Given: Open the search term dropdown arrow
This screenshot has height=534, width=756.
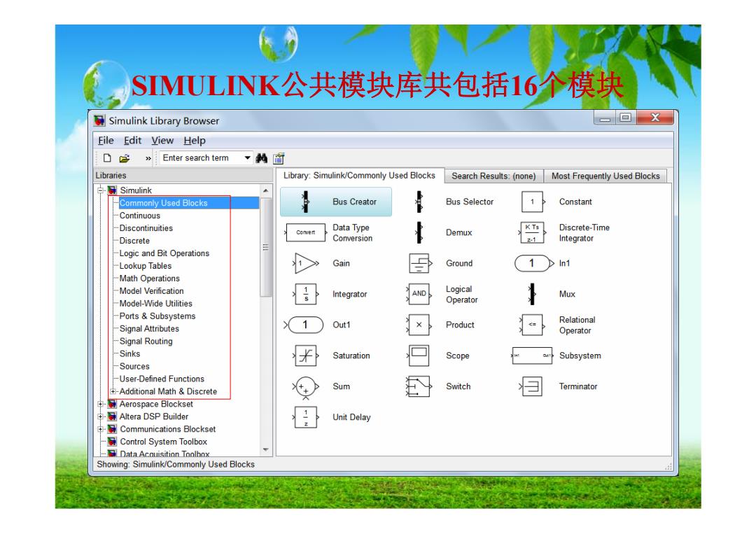Looking at the screenshot, I should [x=247, y=158].
